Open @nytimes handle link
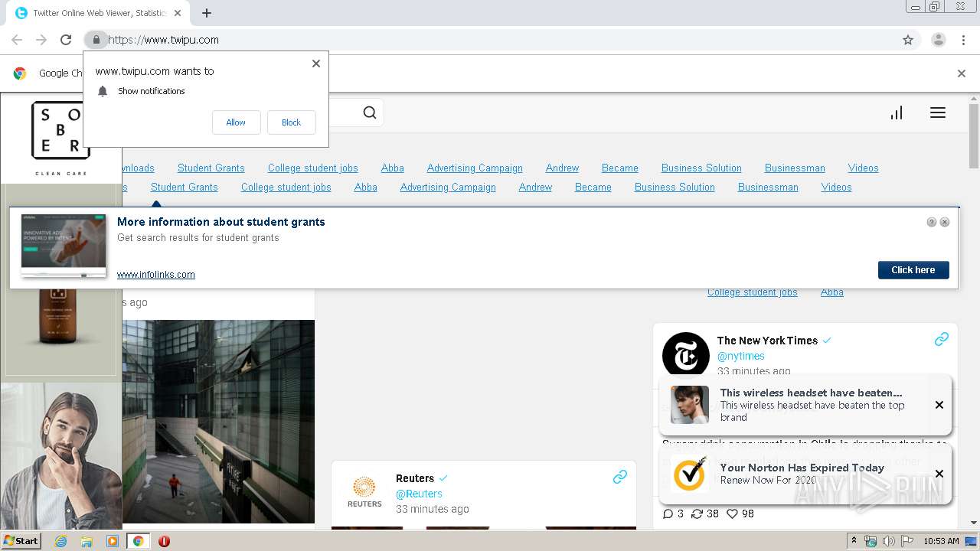Image resolution: width=980 pixels, height=551 pixels. click(x=741, y=356)
